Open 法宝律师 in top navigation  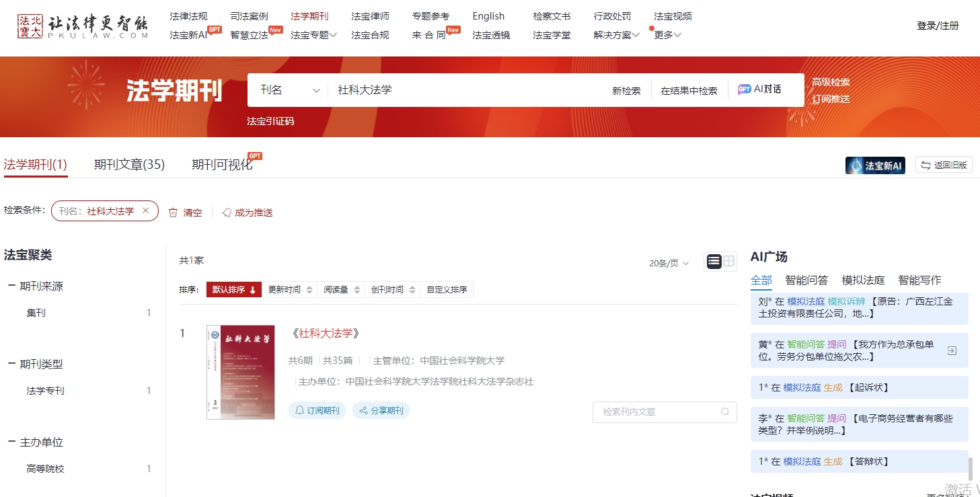coord(370,16)
